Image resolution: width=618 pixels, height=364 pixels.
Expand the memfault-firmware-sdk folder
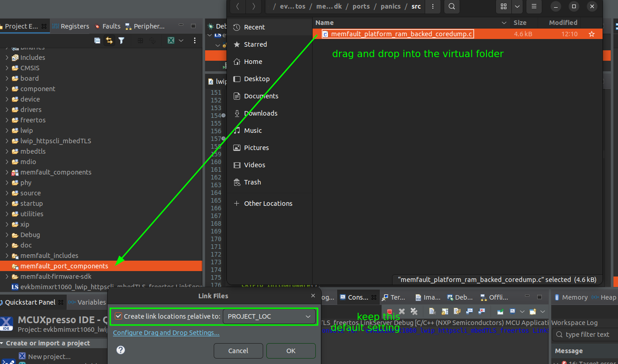click(x=7, y=277)
